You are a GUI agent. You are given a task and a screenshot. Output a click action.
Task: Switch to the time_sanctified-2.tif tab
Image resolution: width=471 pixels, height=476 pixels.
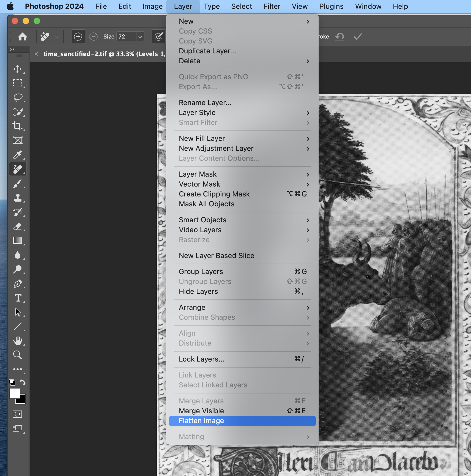point(105,54)
